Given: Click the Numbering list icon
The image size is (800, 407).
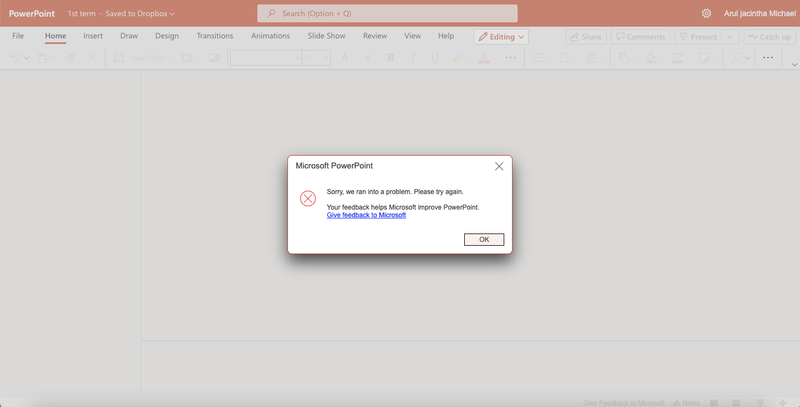Looking at the screenshot, I should 564,58.
